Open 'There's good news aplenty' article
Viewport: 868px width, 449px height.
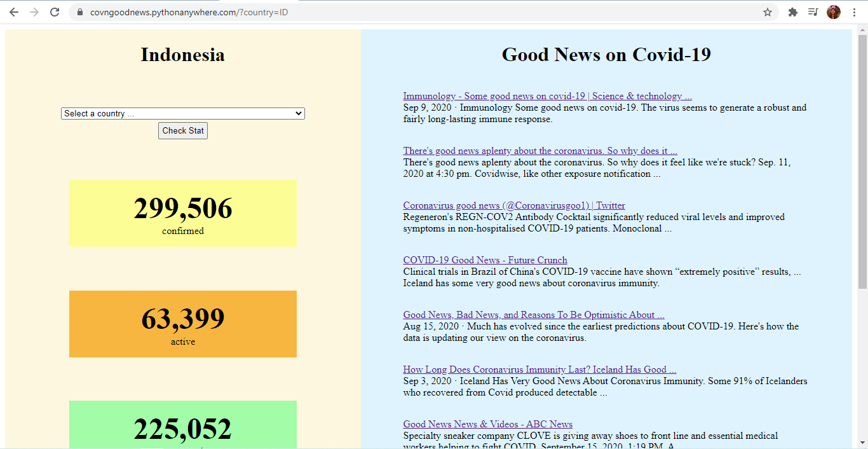539,150
